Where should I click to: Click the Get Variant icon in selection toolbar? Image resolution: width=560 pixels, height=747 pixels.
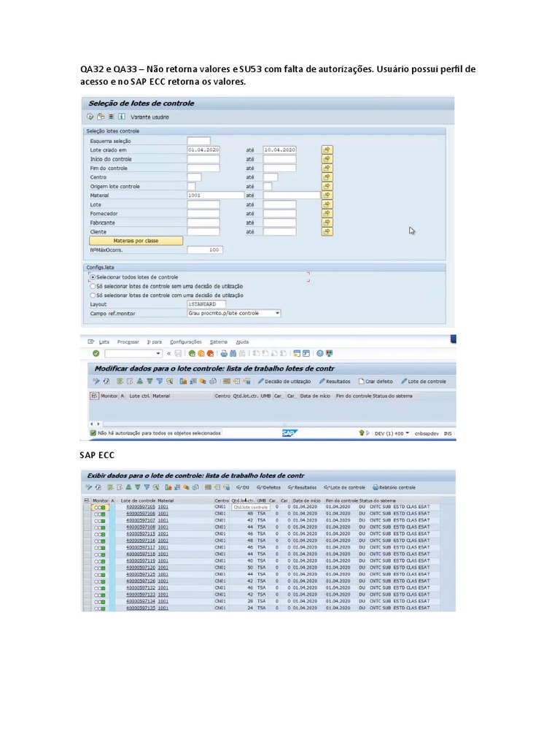tap(101, 117)
